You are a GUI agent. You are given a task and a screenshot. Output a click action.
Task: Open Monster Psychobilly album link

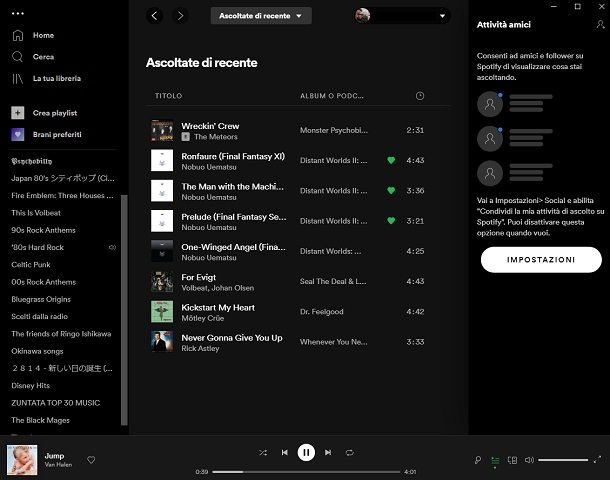coord(333,130)
